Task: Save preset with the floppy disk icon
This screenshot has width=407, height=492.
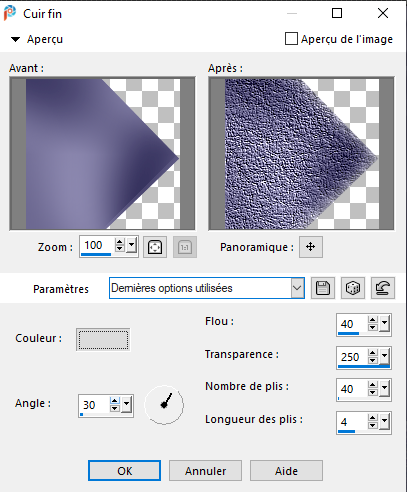Action: [x=322, y=288]
